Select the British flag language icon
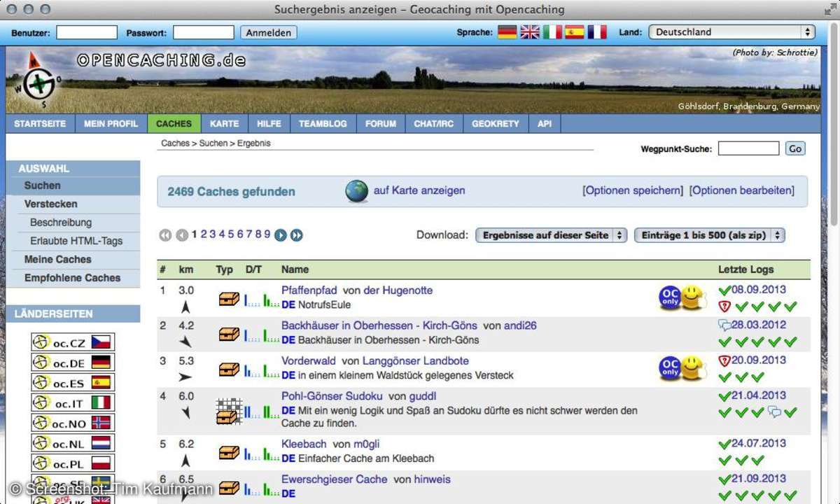 (530, 32)
